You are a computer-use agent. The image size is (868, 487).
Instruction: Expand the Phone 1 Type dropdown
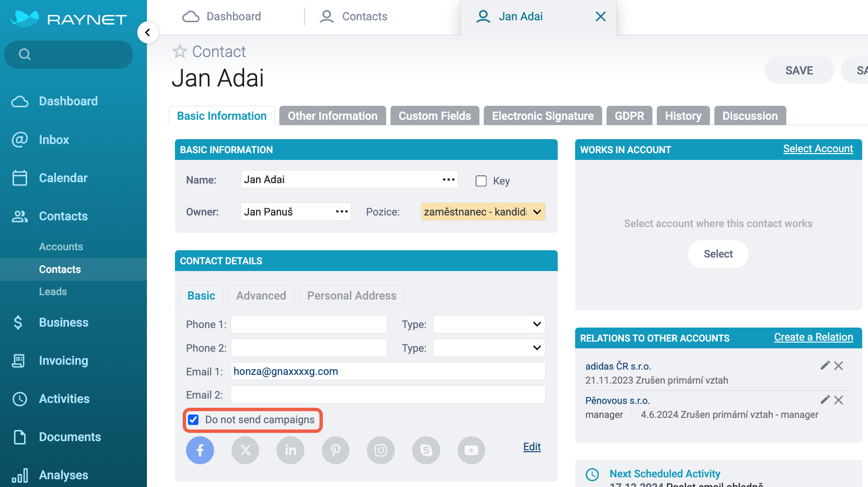tap(489, 324)
